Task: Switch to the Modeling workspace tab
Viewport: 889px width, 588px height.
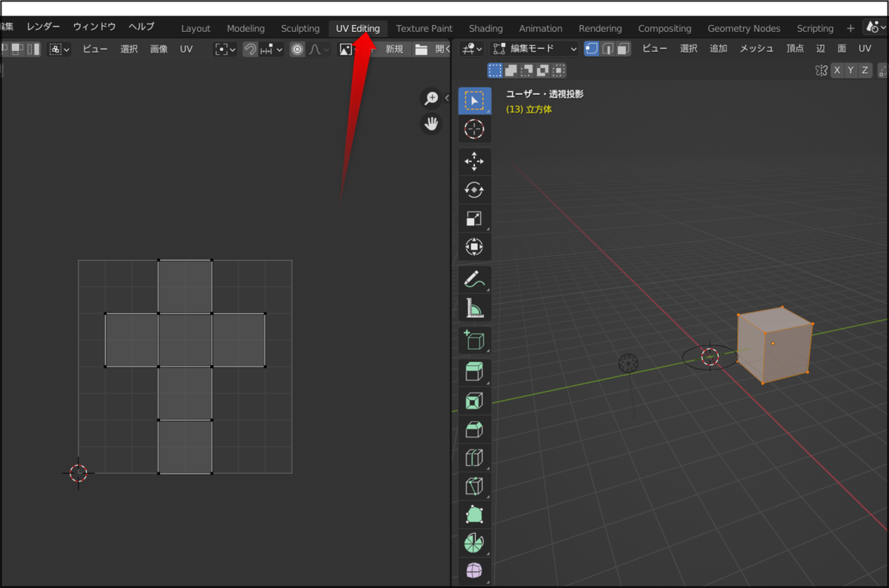Action: pyautogui.click(x=245, y=28)
